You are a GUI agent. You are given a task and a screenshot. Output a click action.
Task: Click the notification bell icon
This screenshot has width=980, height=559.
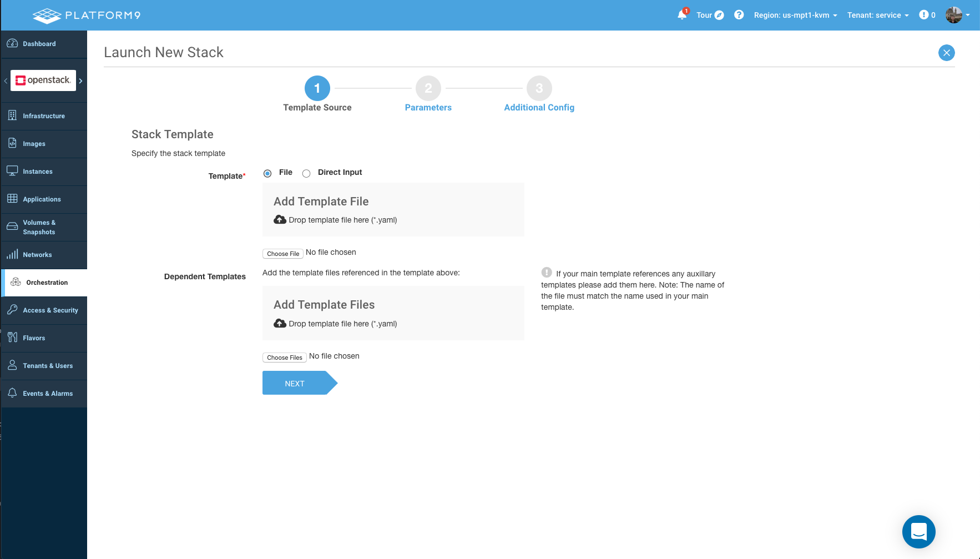pyautogui.click(x=682, y=15)
